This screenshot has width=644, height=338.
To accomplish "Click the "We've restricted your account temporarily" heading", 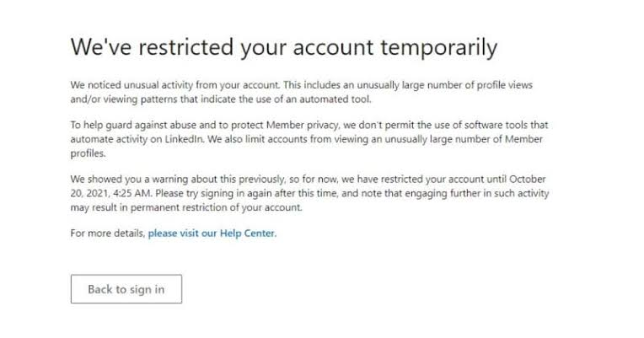I will (283, 47).
